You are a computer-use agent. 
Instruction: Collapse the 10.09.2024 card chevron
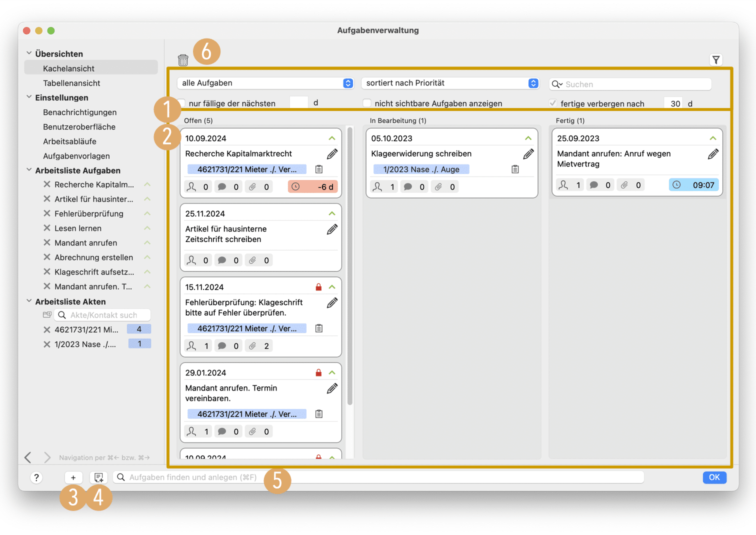(x=332, y=138)
